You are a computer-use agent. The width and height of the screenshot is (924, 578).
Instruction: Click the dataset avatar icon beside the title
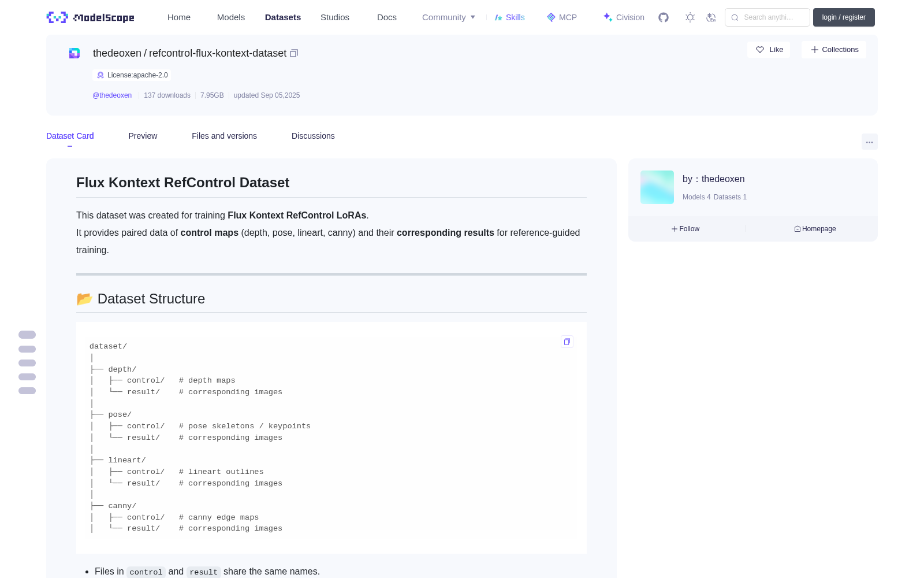(74, 53)
